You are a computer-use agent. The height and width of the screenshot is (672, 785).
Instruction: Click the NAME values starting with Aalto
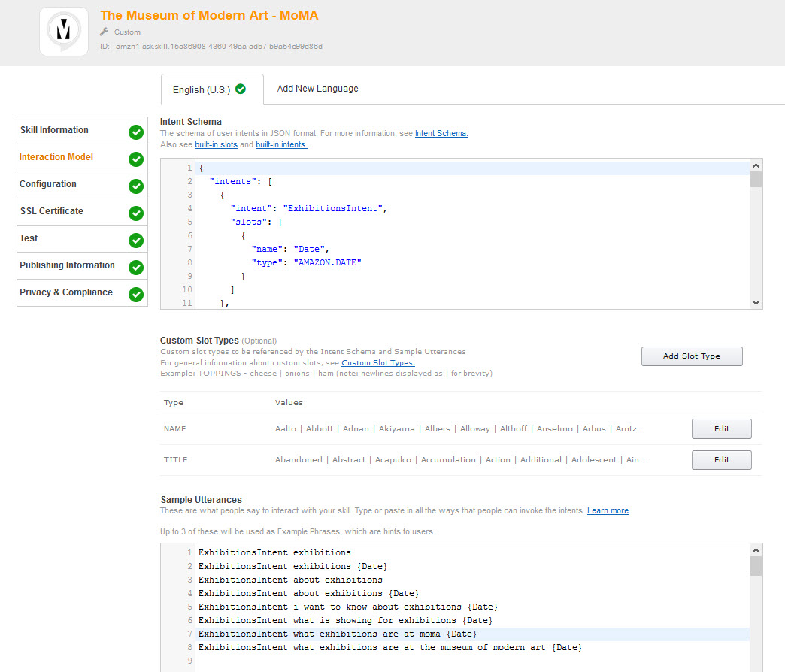[x=459, y=428]
